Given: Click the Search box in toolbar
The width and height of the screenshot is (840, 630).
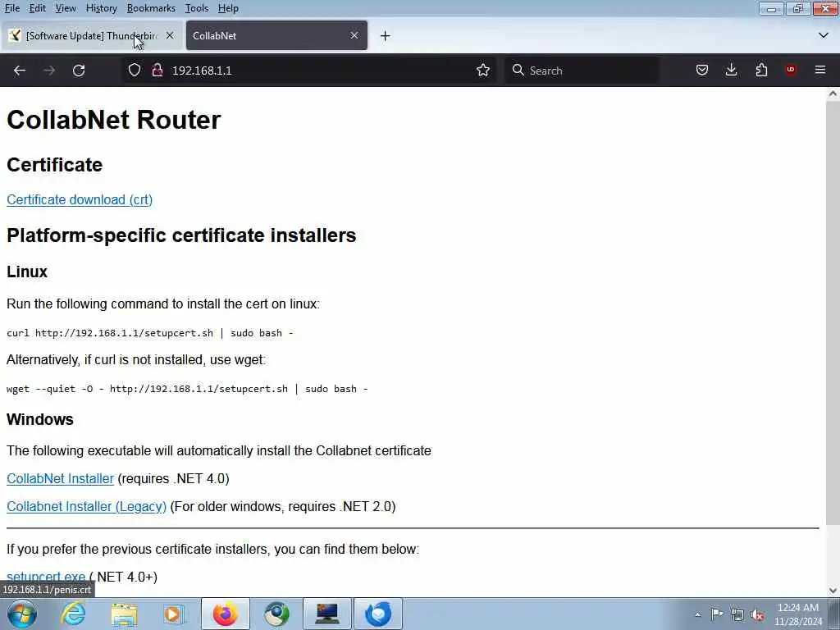Looking at the screenshot, I should (582, 71).
